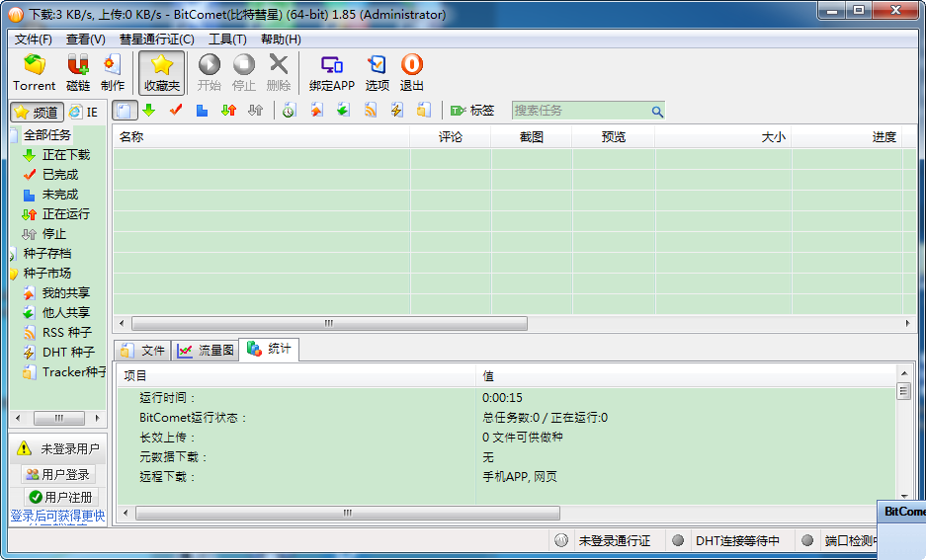Open the 查看(V) menu
Screen dimensions: 926x560
(x=86, y=40)
